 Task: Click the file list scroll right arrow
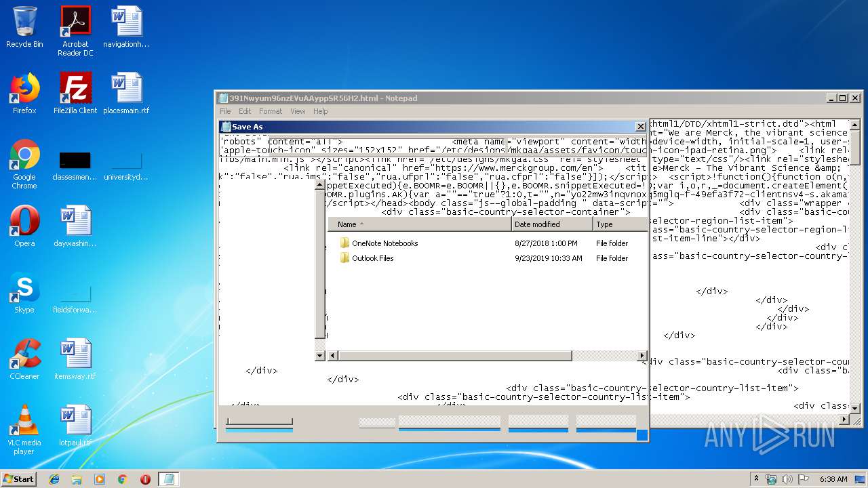(x=642, y=356)
